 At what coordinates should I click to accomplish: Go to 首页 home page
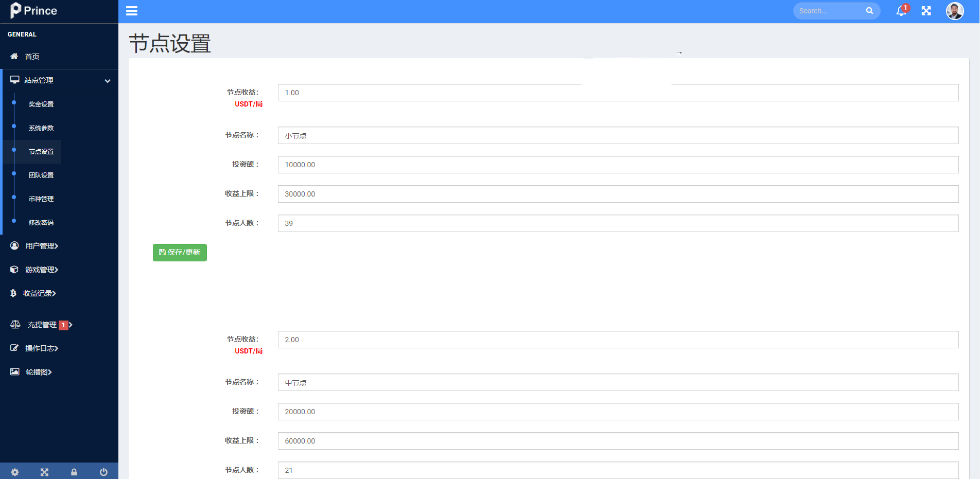pyautogui.click(x=32, y=57)
